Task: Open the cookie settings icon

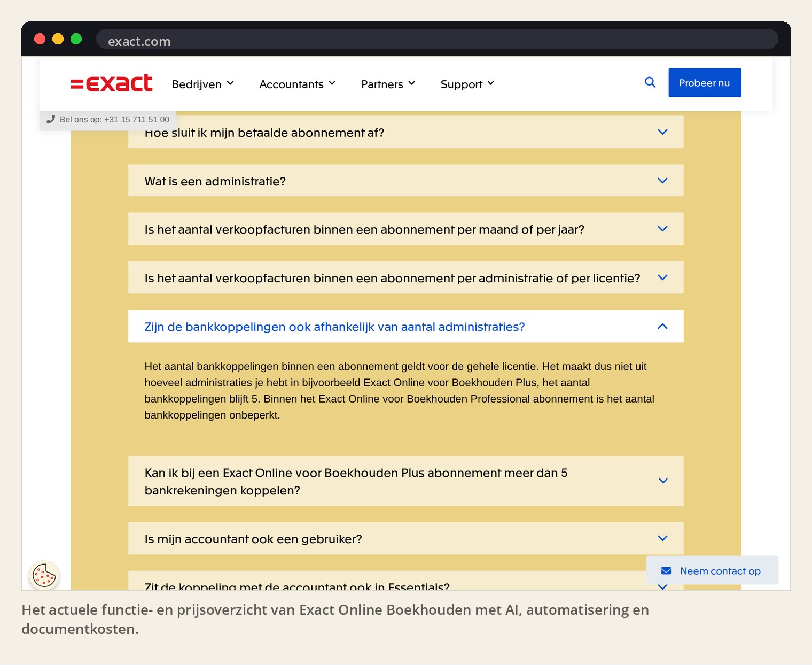Action: coord(44,576)
